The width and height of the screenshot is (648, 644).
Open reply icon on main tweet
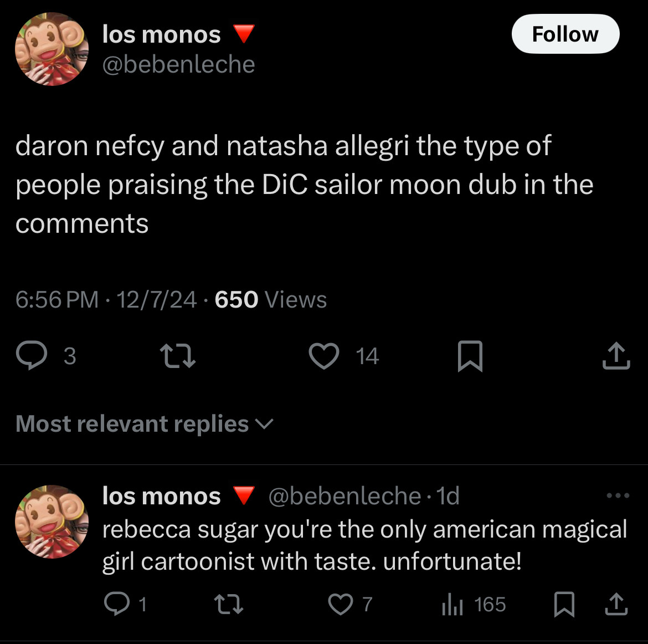coord(32,355)
